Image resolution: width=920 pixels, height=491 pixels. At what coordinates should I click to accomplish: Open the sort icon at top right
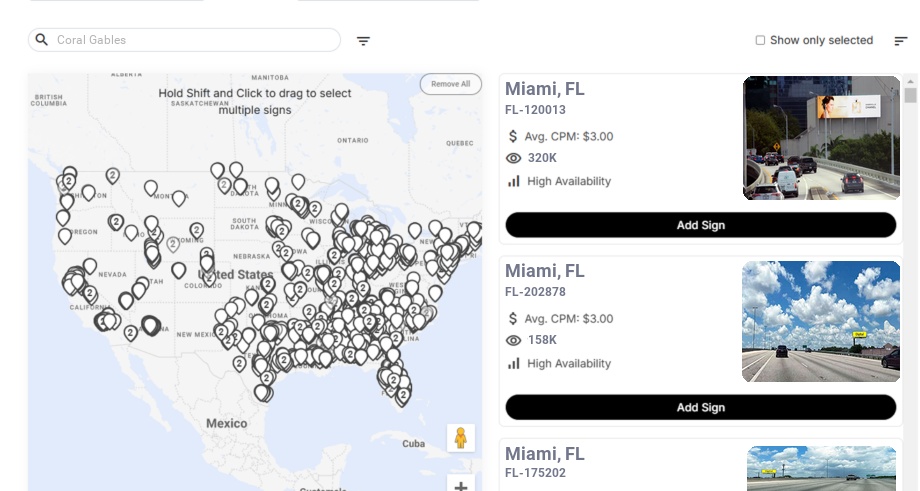[900, 41]
